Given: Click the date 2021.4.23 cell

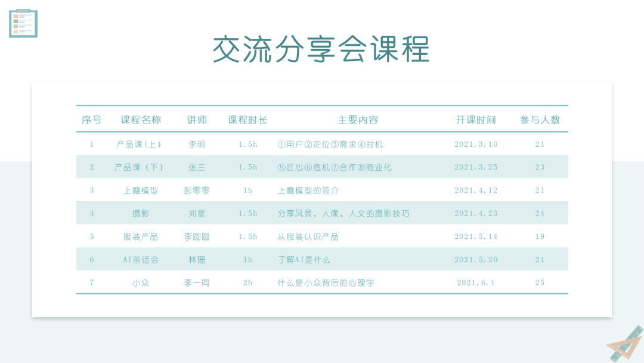Looking at the screenshot, I should 475,213.
